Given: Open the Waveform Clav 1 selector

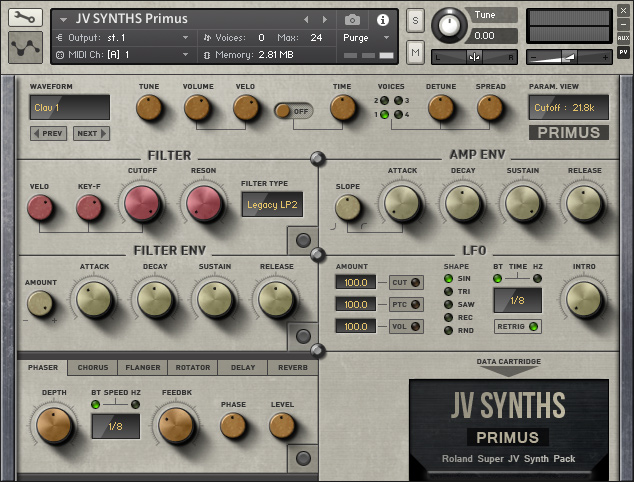Looking at the screenshot, I should coord(70,107).
